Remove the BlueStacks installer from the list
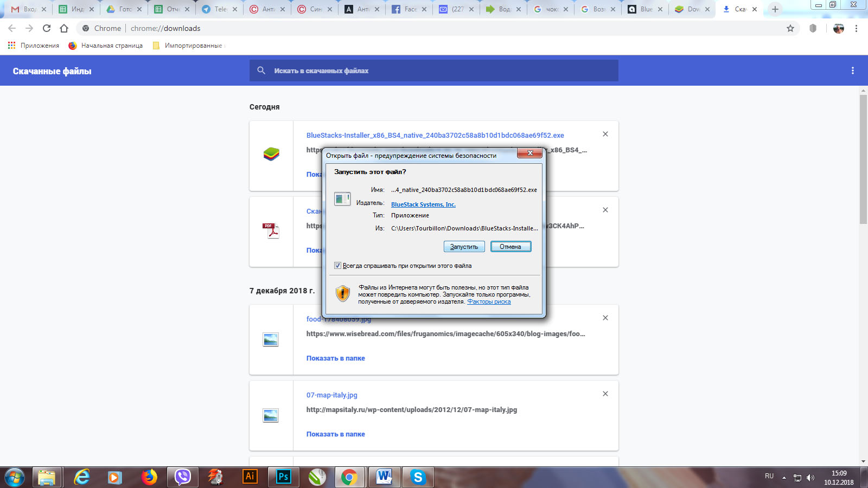868x488 pixels. pos(605,134)
